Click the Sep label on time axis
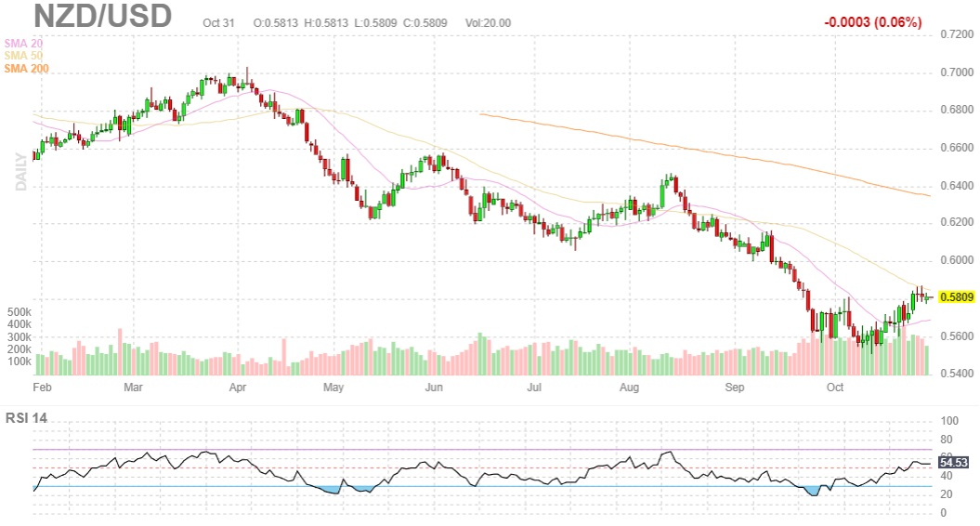 tap(735, 388)
